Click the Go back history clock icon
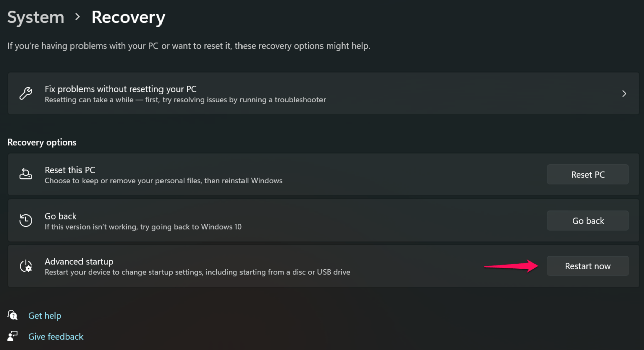644x350 pixels. [x=26, y=220]
